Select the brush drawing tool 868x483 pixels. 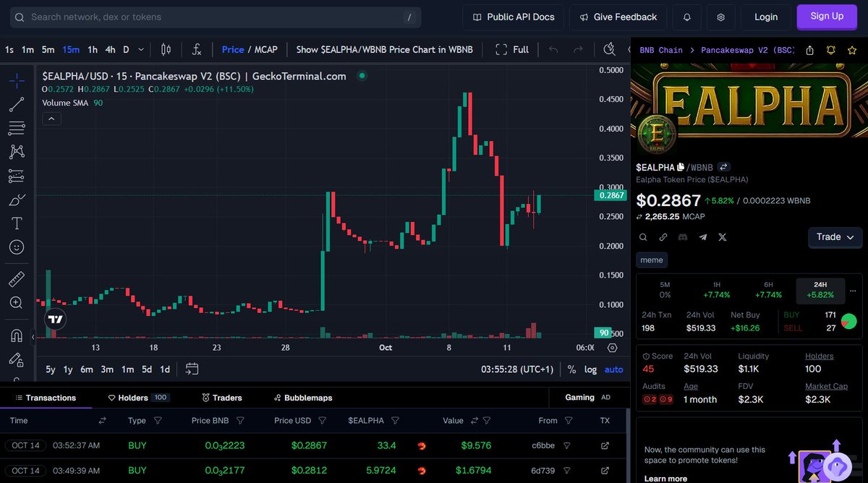[17, 200]
